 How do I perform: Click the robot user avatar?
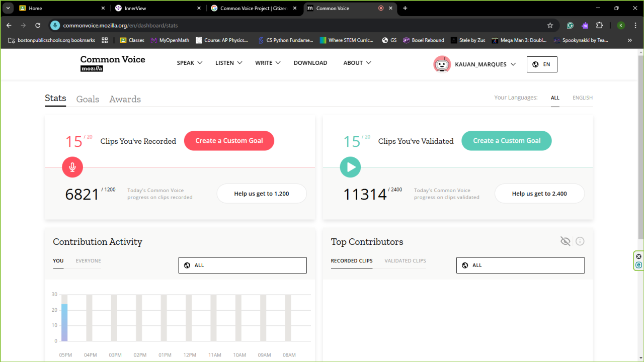442,64
